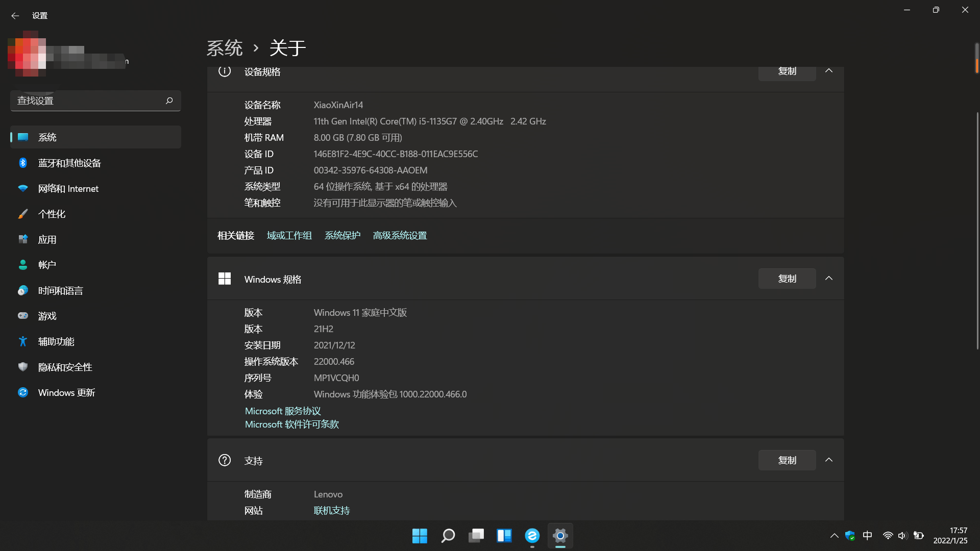Screen dimensions: 980x551
Task: Open the Apps settings category
Action: coord(47,240)
